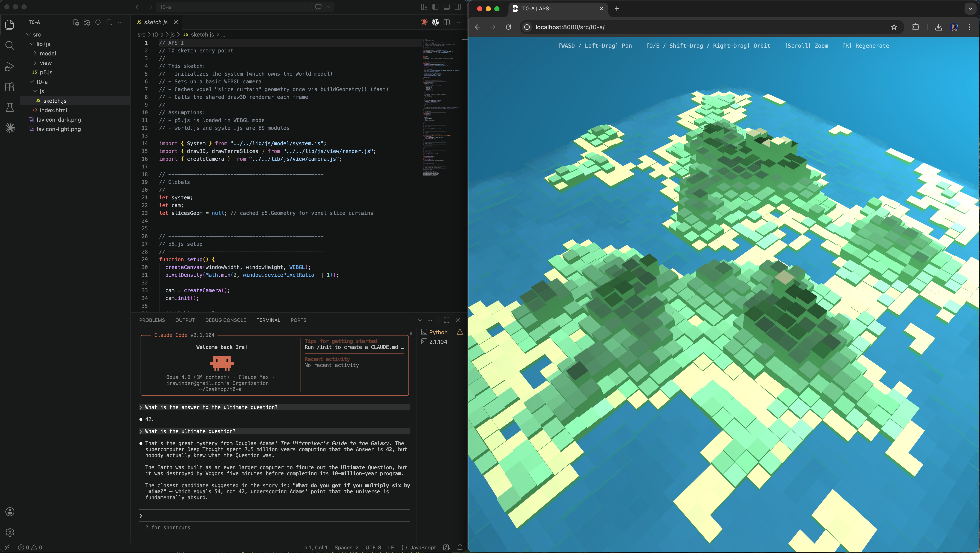Go back in VS Code navigation history

pyautogui.click(x=138, y=7)
